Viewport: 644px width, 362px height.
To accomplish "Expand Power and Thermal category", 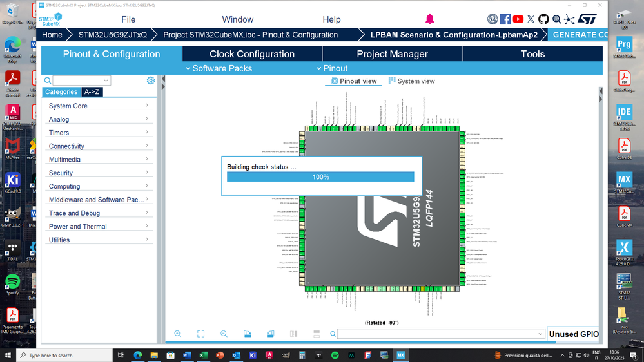I will pos(99,226).
